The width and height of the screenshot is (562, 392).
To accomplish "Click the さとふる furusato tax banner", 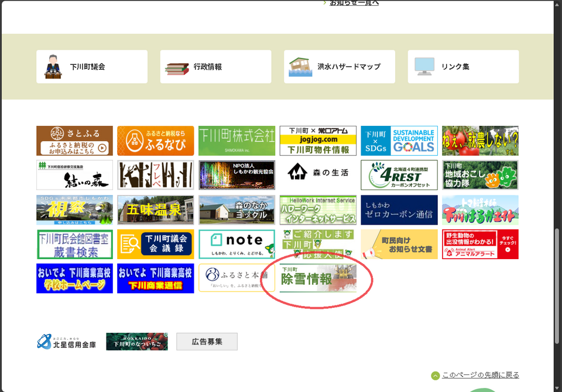I will [74, 141].
